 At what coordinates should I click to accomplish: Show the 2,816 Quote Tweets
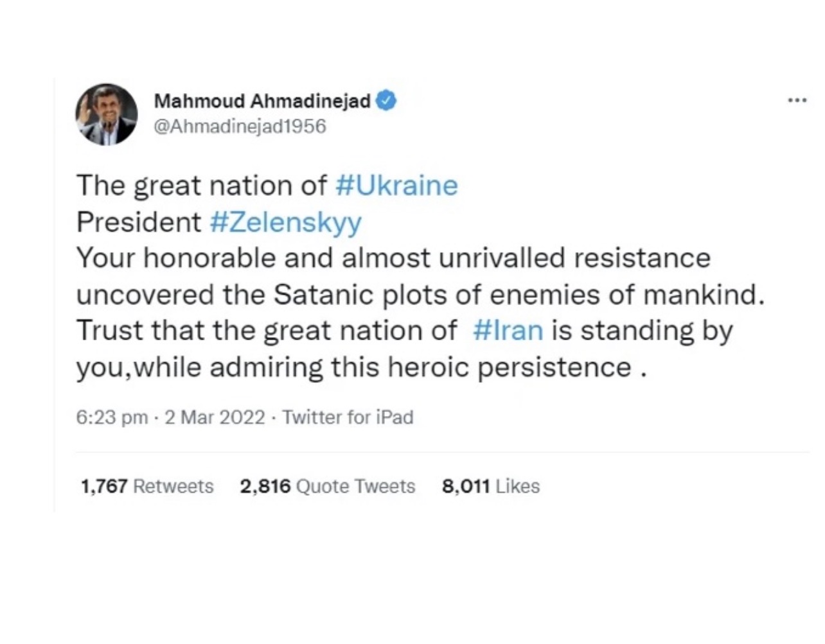(327, 486)
